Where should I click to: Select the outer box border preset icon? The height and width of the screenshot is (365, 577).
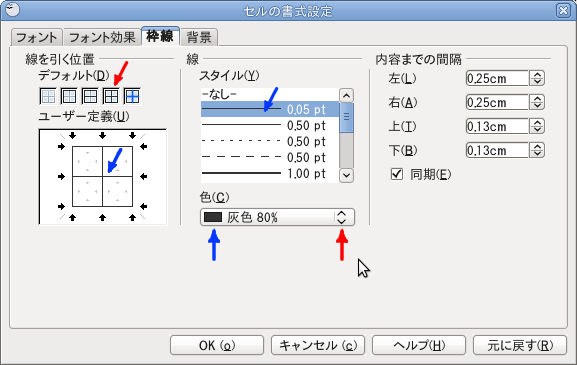point(69,96)
